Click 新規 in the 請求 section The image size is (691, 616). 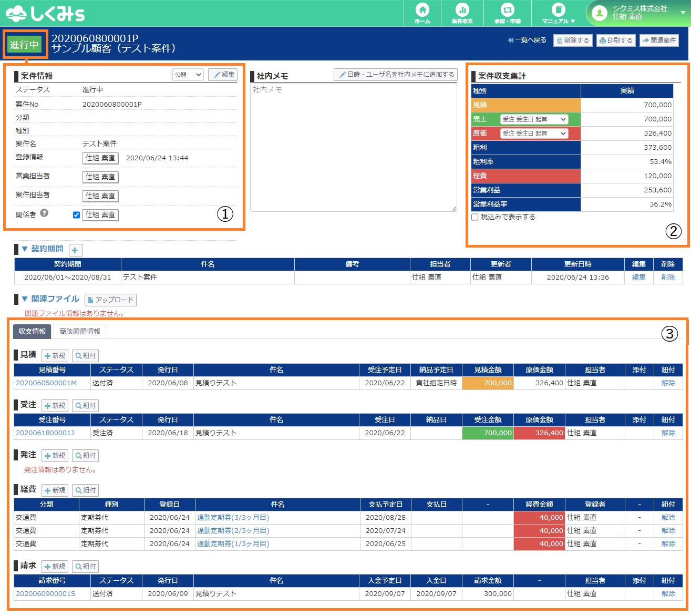[55, 567]
